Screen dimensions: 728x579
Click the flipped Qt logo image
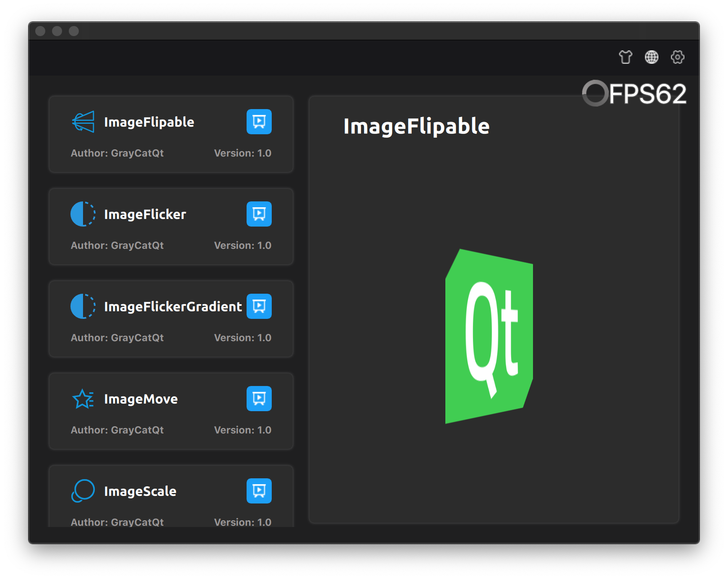pos(489,336)
